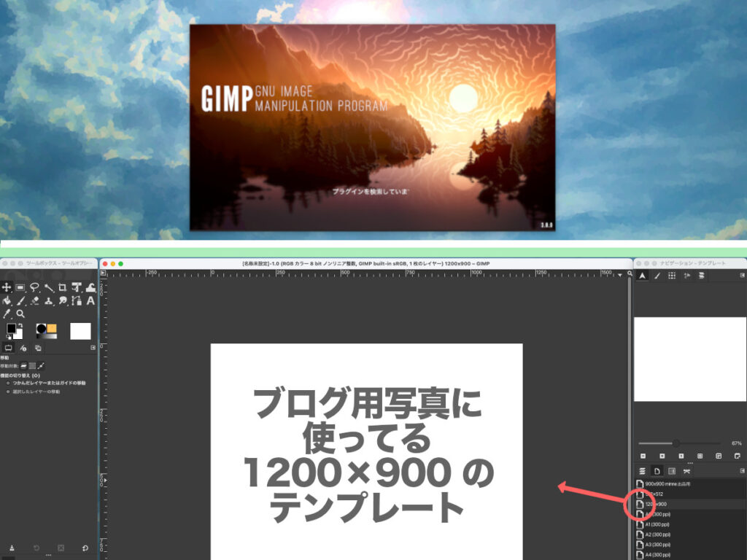Image resolution: width=747 pixels, height=560 pixels.
Task: Switch to the Tool Options tab
Action: (x=9, y=348)
